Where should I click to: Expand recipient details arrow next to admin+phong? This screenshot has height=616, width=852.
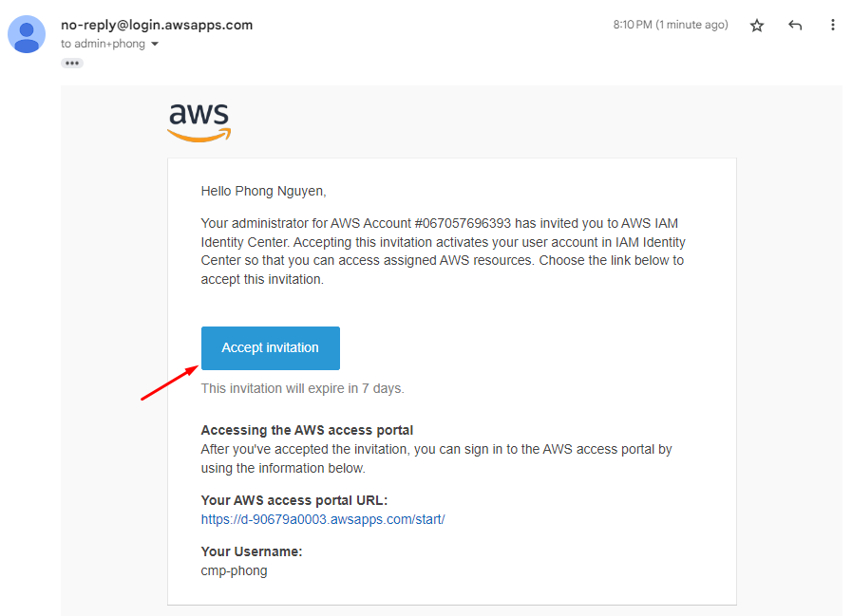click(x=155, y=45)
